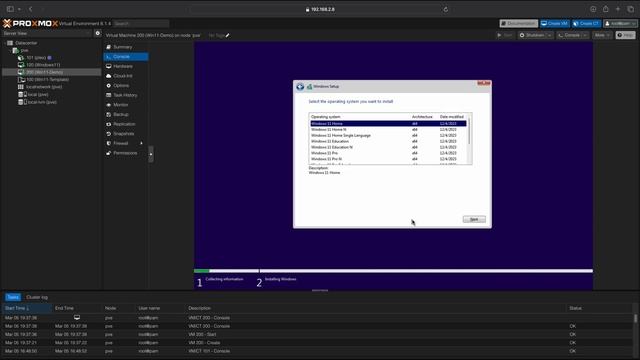Collapse the pve node expander
The width and height of the screenshot is (640, 360).
point(10,50)
